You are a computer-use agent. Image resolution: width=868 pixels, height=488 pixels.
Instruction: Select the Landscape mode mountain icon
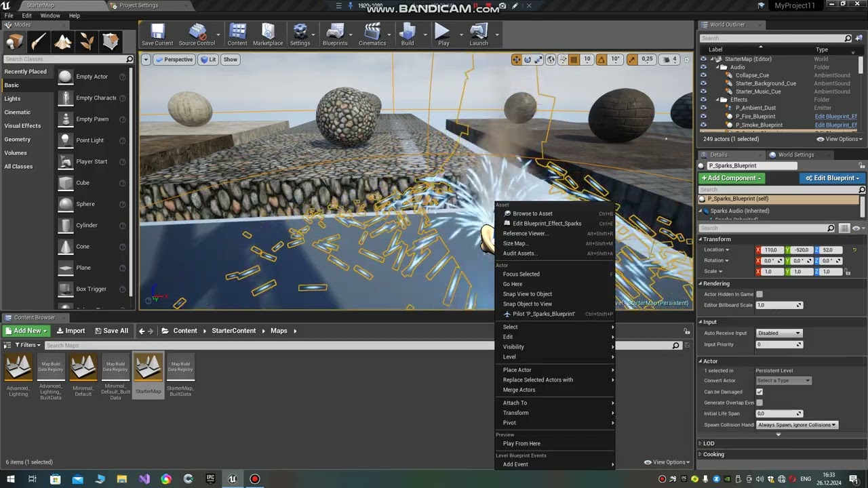63,42
